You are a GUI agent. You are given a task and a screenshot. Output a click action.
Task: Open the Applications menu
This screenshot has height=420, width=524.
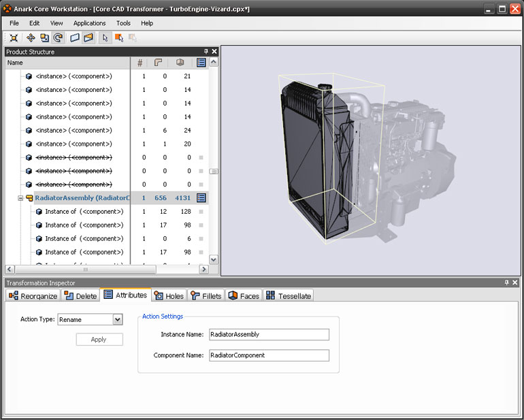point(90,23)
